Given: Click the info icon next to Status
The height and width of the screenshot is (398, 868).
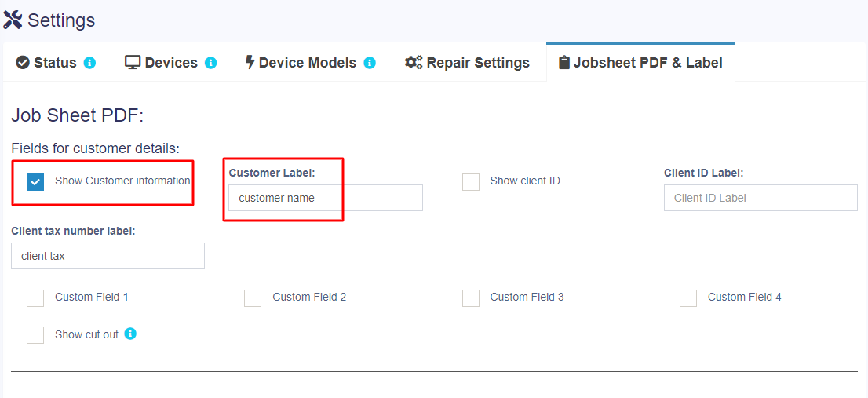Looking at the screenshot, I should click(x=89, y=63).
